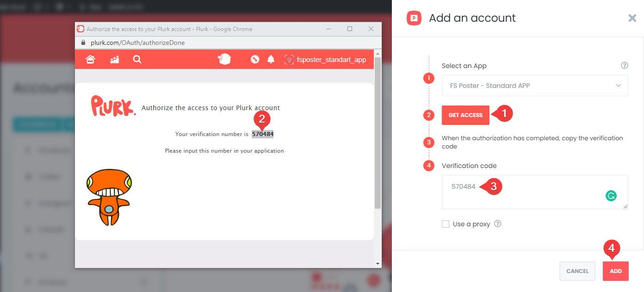Viewport: 644px width, 292px height.
Task: Maximize the Plurk Chrome popup
Action: 350,29
